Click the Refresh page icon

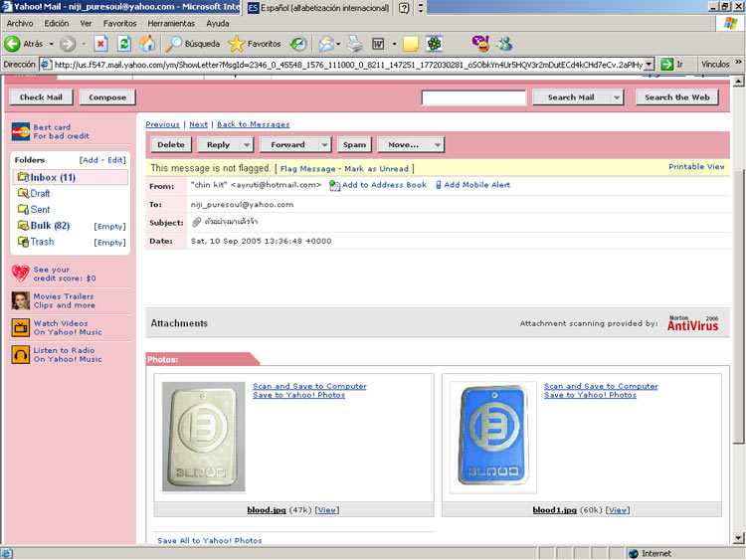coord(124,44)
